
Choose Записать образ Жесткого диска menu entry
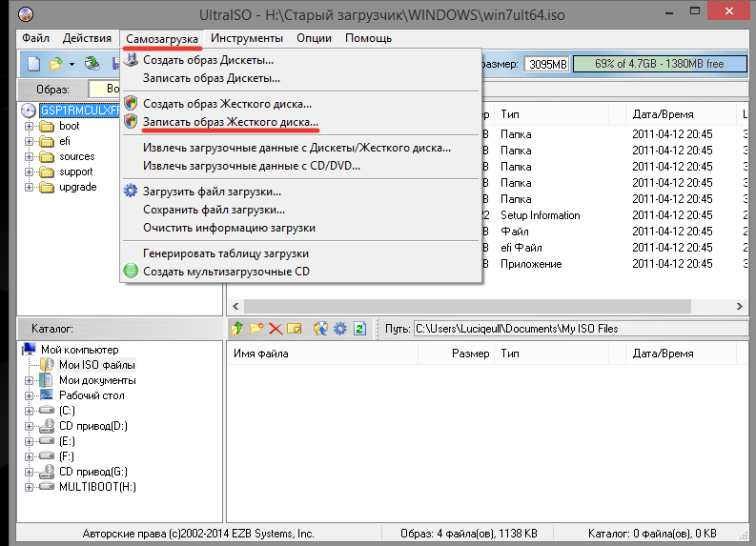click(x=230, y=122)
